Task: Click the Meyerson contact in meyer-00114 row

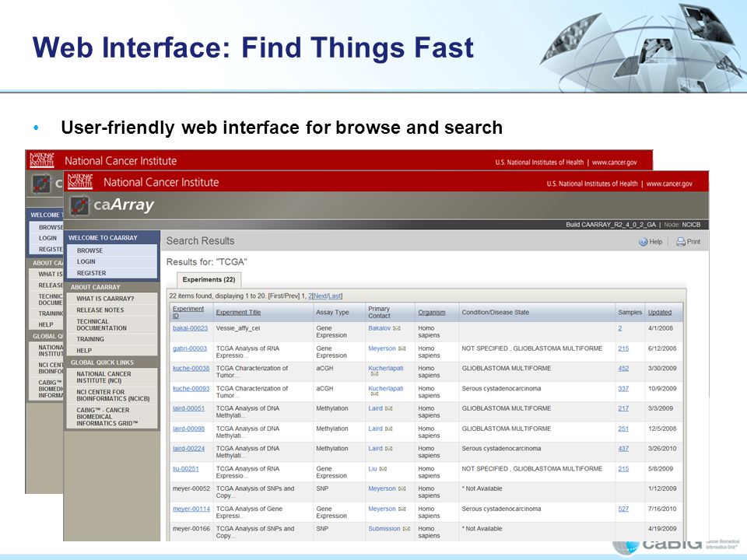Action: click(382, 509)
